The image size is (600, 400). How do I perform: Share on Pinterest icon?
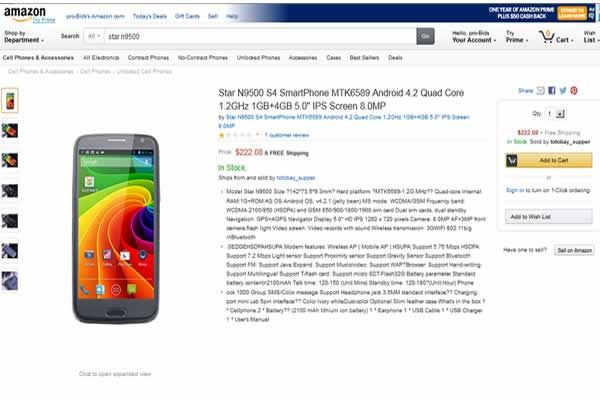pyautogui.click(x=574, y=91)
